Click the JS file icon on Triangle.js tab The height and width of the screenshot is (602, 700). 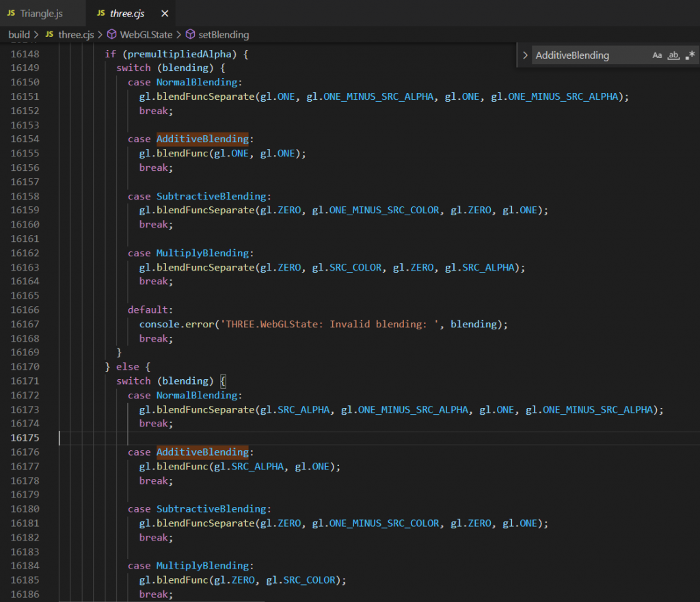pyautogui.click(x=11, y=14)
